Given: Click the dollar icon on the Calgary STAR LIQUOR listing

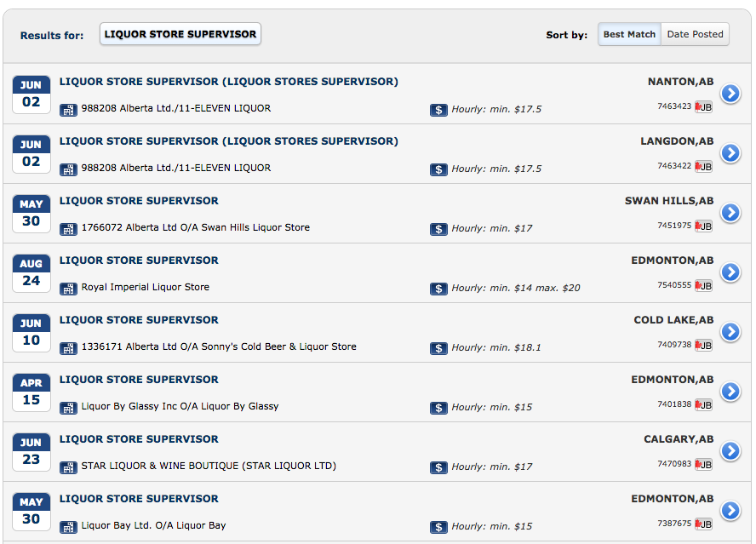Looking at the screenshot, I should coord(438,467).
